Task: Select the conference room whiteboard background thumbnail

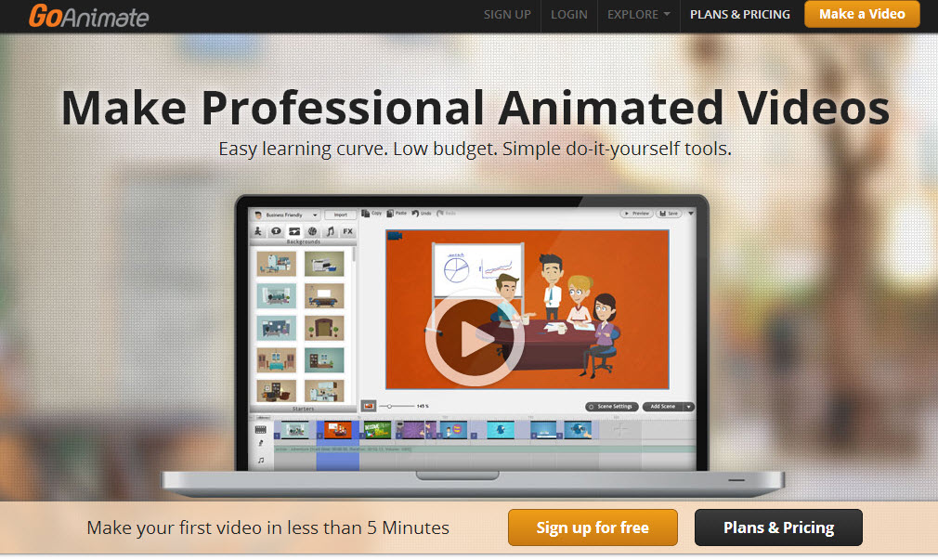Action: pyautogui.click(x=324, y=295)
